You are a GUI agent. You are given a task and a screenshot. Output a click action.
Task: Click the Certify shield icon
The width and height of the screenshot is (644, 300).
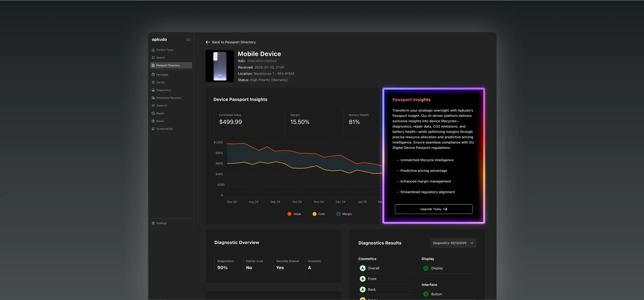click(x=153, y=82)
